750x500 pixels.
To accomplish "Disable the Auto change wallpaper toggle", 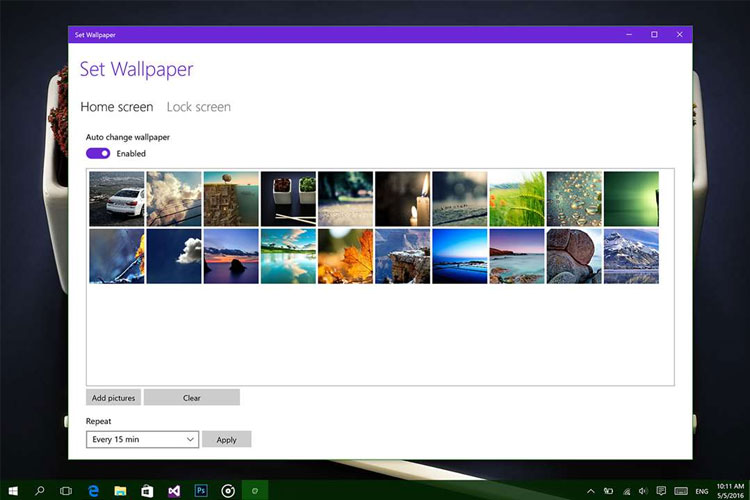I will [x=98, y=153].
